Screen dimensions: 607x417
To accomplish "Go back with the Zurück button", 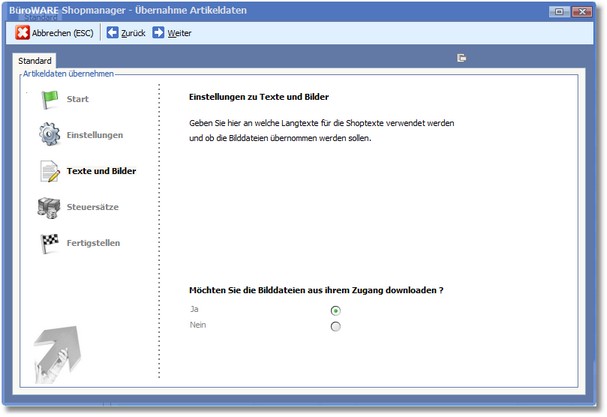I will (x=126, y=33).
